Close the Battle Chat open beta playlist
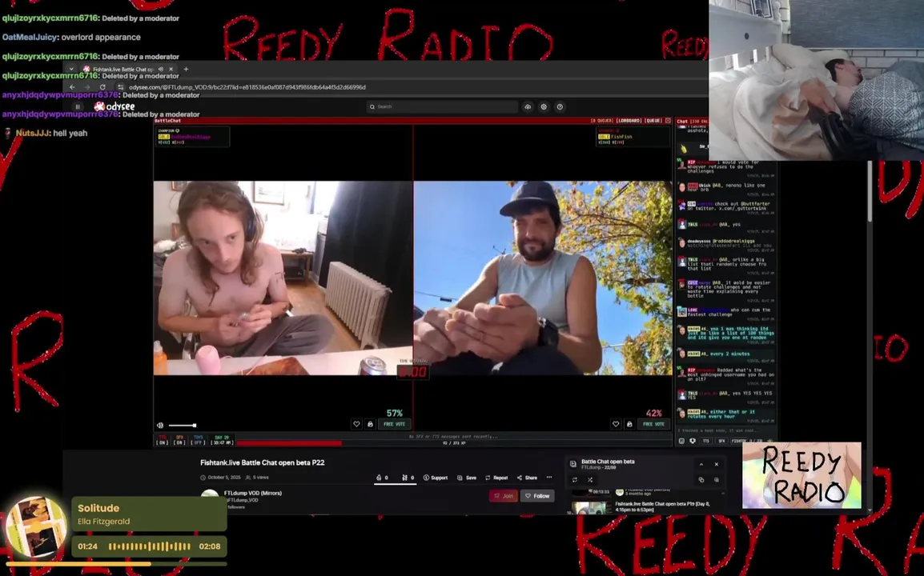Image resolution: width=924 pixels, height=576 pixels. [717, 464]
